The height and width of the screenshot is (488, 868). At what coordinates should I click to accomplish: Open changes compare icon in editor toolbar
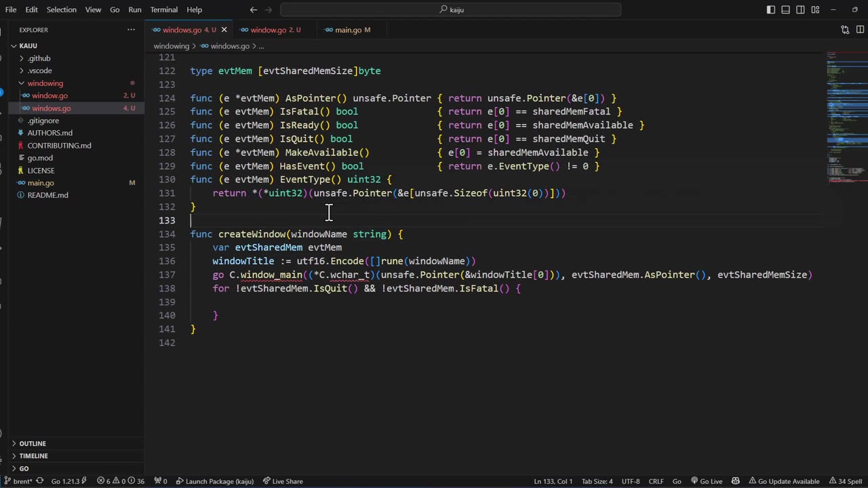[845, 30]
